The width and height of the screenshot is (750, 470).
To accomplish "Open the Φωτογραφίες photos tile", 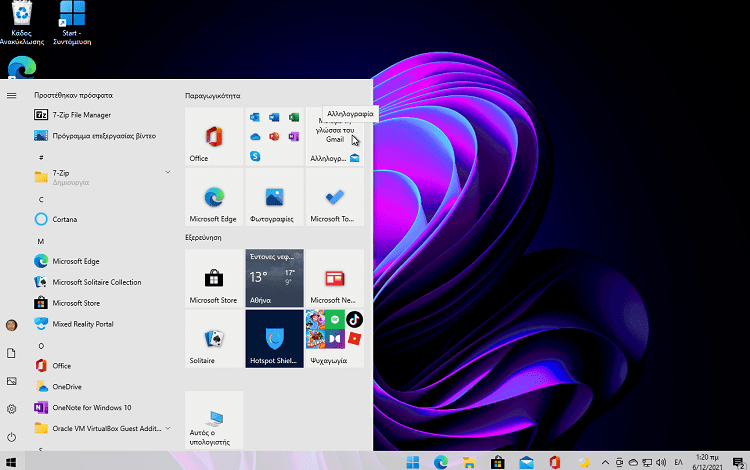I will pyautogui.click(x=275, y=197).
